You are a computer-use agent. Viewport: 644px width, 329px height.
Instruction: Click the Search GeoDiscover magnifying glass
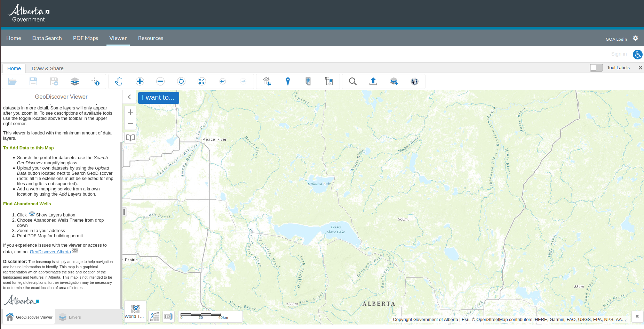coord(352,81)
